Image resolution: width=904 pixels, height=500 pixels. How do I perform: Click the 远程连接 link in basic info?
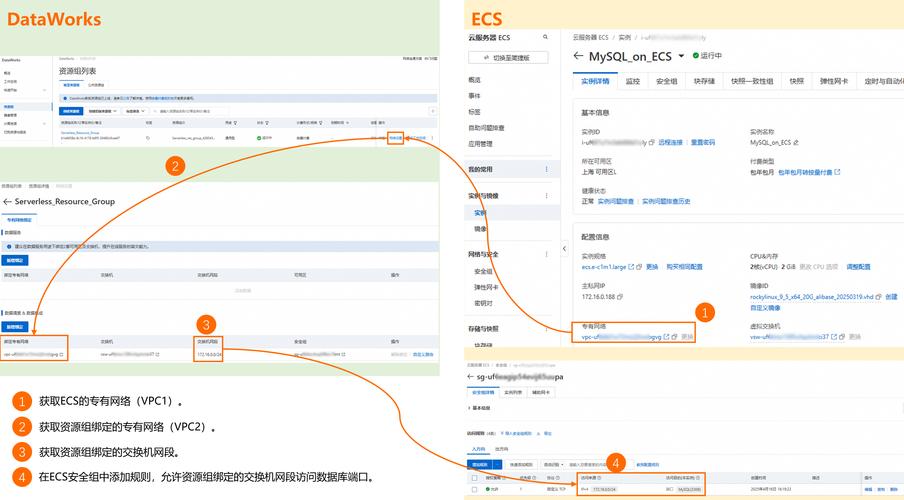point(670,143)
